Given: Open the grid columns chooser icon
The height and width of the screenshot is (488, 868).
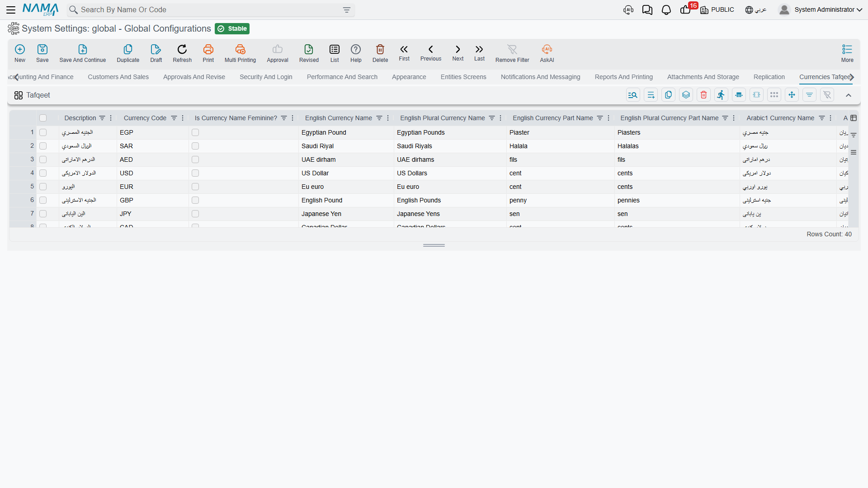Looking at the screenshot, I should click(854, 118).
